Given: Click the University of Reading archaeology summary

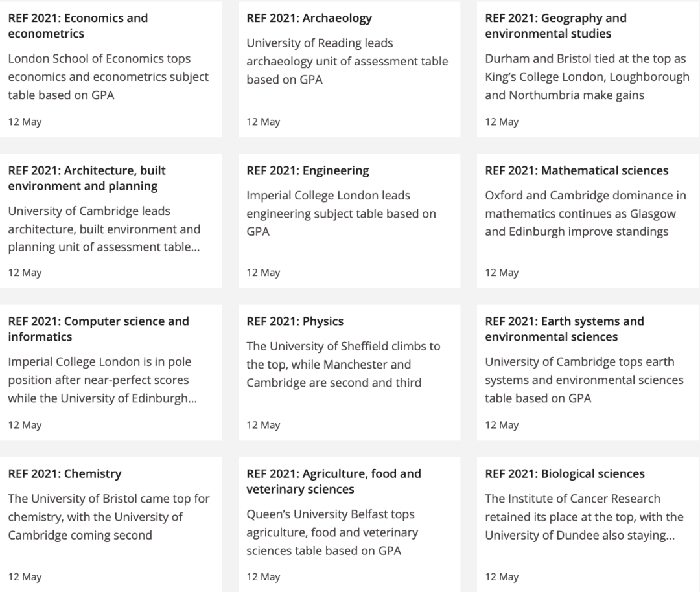Looking at the screenshot, I should tap(347, 61).
